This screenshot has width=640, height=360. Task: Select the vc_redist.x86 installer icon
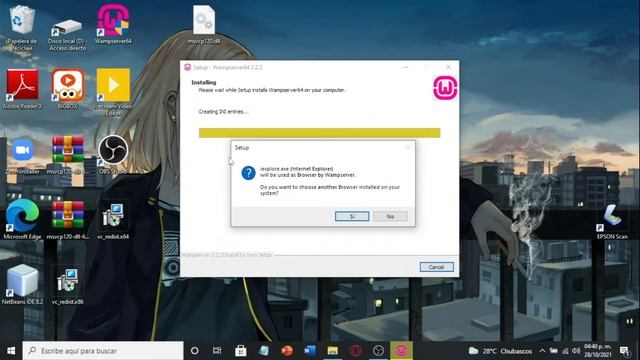coord(68,286)
